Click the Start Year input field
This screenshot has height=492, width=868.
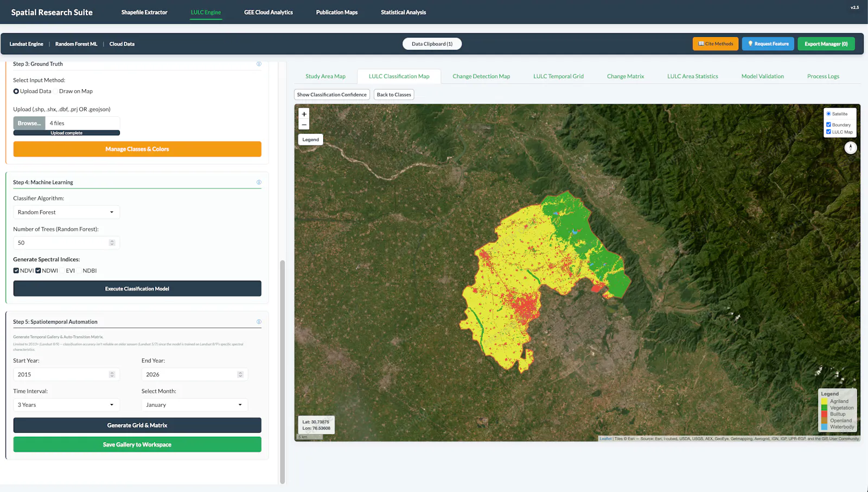tap(66, 375)
